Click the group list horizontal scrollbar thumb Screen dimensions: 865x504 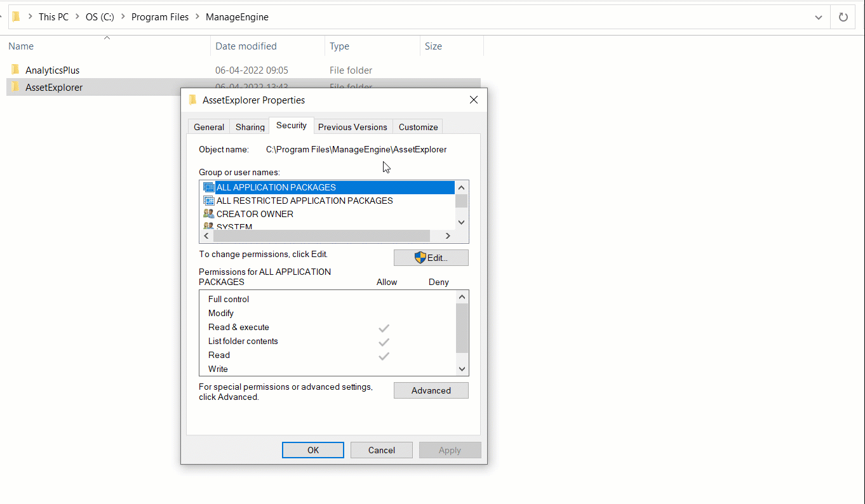pyautogui.click(x=321, y=235)
